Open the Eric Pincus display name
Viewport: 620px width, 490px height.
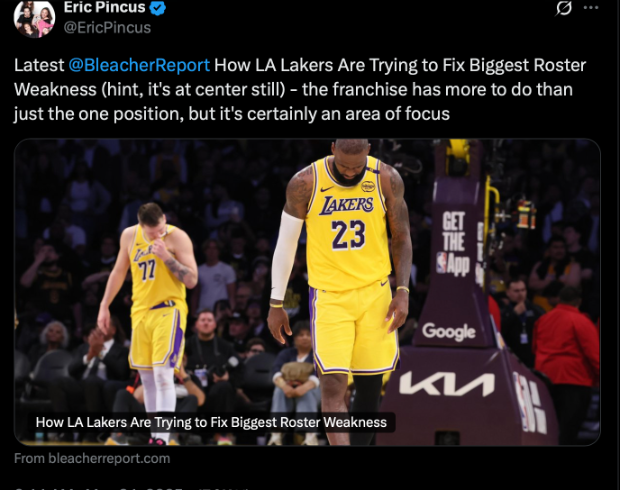(104, 8)
